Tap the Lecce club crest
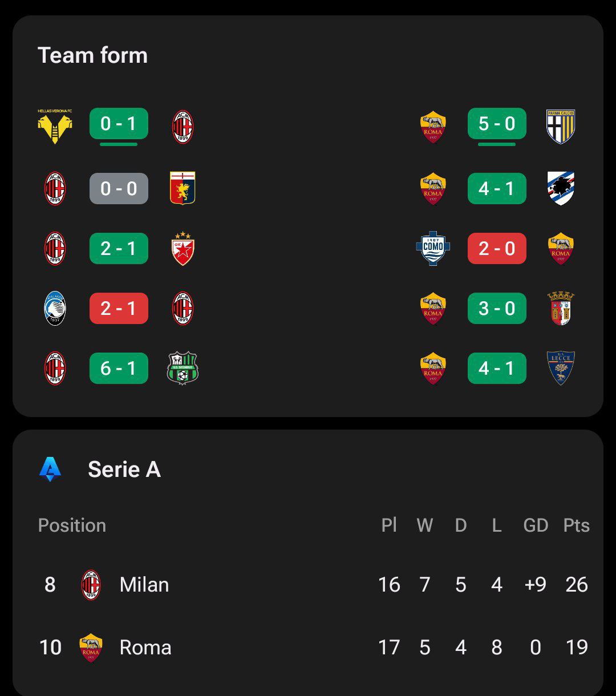Screen dimensions: 616x696 point(561,369)
